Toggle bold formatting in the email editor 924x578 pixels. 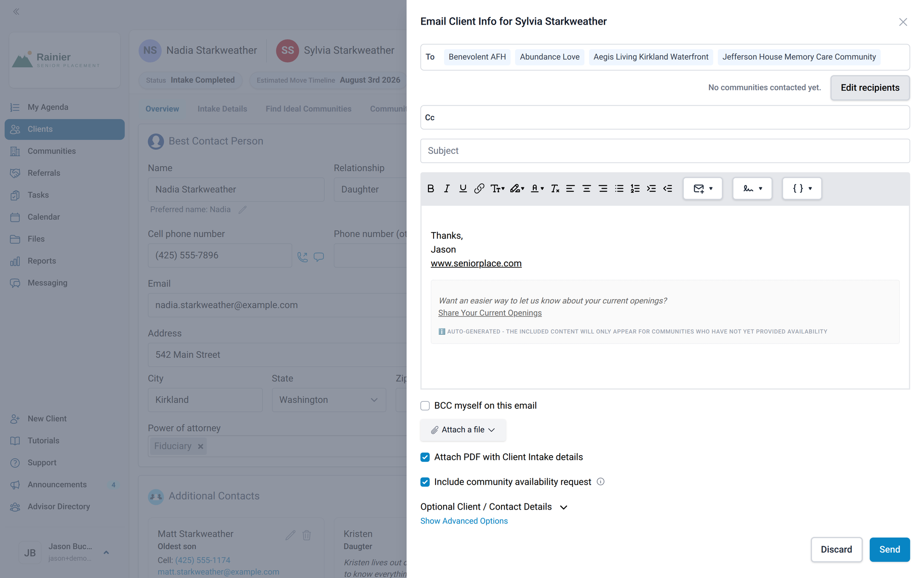431,189
